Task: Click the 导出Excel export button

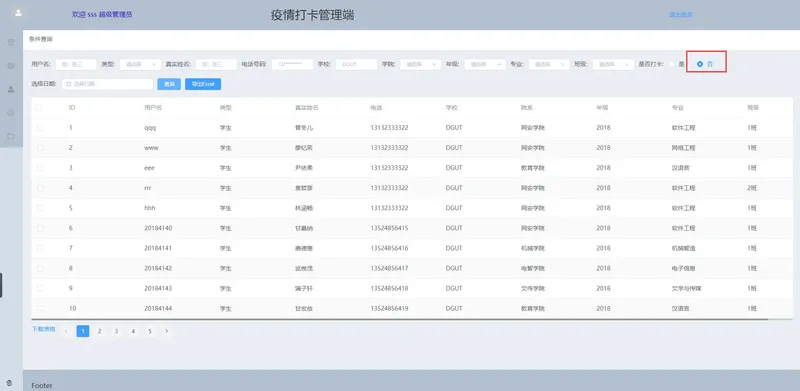Action: (203, 84)
